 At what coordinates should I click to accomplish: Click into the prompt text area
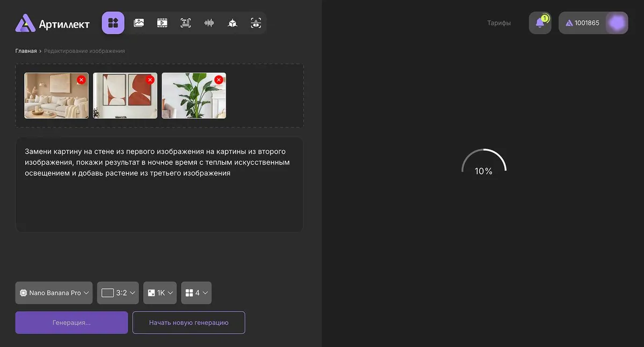pyautogui.click(x=159, y=184)
